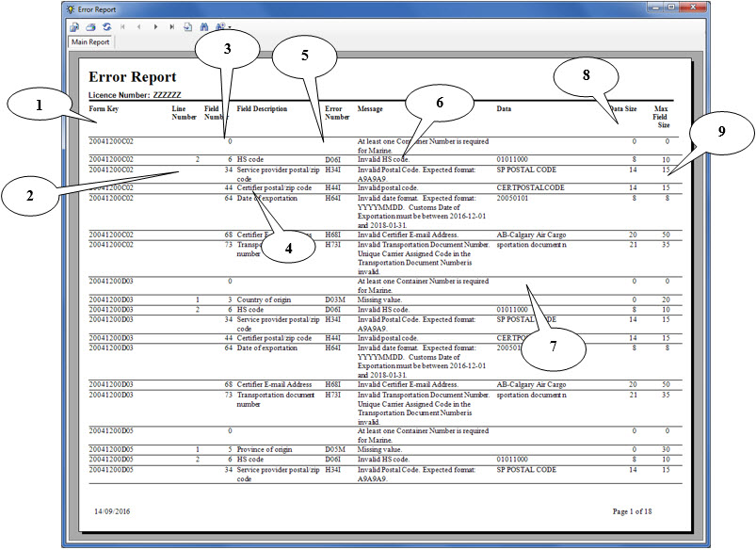Click 'Invalid HS code.' in the 20041200D03 row

point(383,310)
